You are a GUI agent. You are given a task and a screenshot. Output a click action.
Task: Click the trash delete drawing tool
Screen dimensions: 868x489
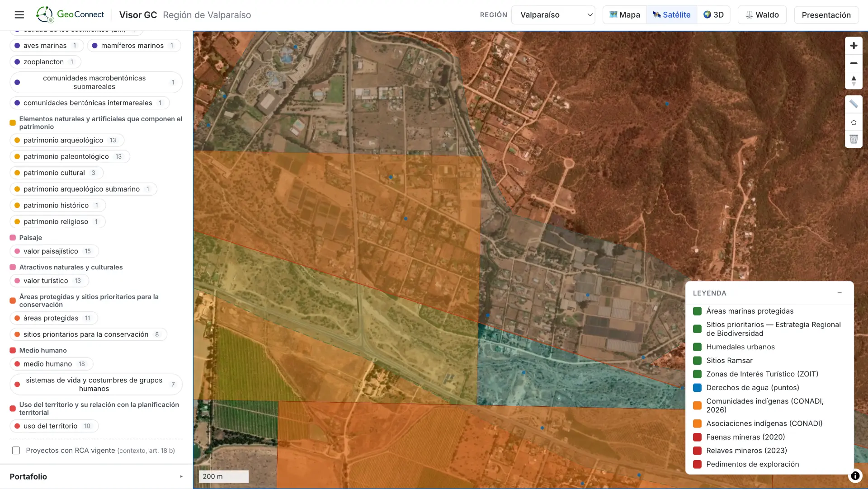[854, 139]
